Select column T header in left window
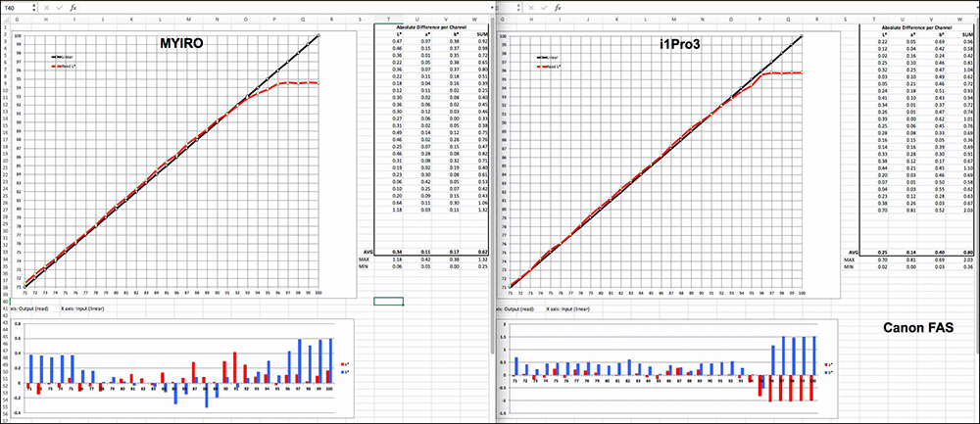 click(392, 18)
